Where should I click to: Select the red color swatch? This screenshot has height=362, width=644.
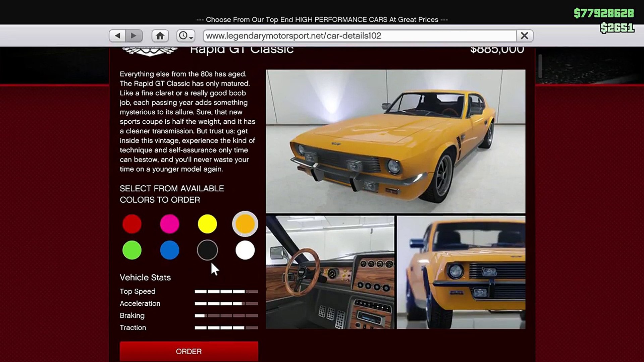click(x=132, y=224)
